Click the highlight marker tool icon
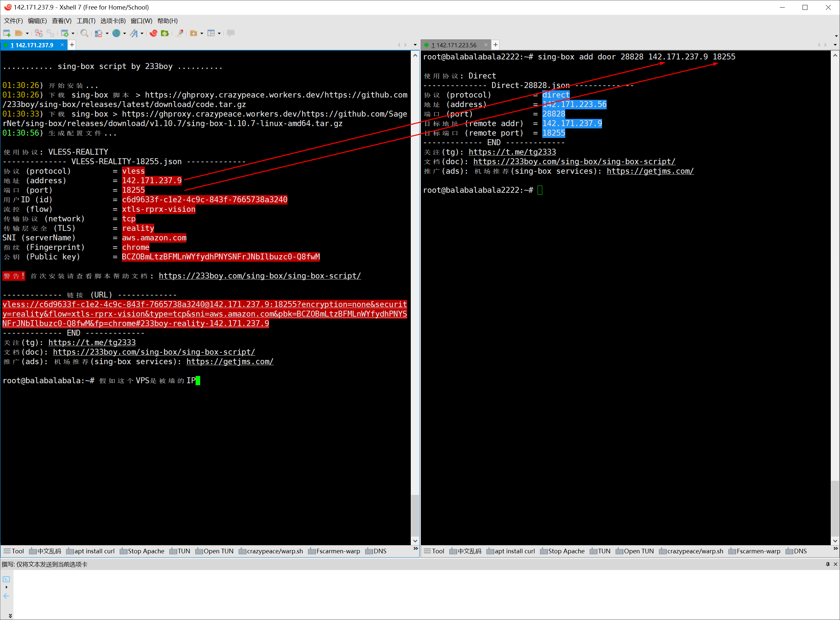Viewport: 840px width, 620px height. tap(180, 33)
